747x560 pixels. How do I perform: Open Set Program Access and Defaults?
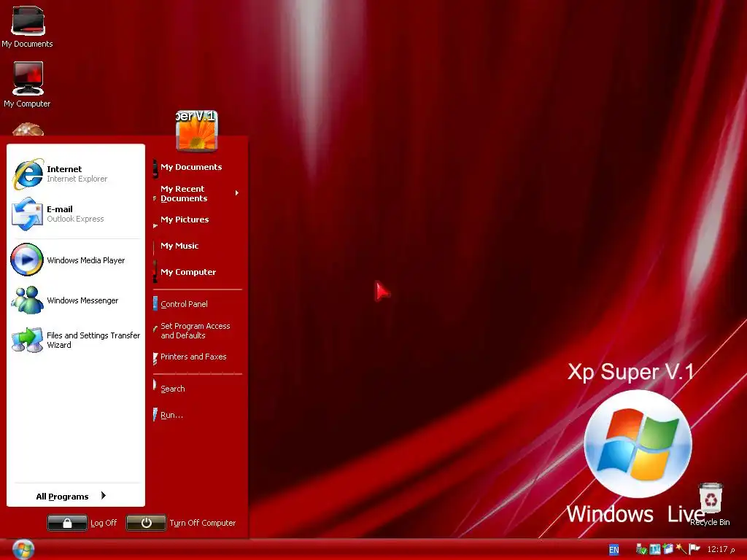point(197,330)
